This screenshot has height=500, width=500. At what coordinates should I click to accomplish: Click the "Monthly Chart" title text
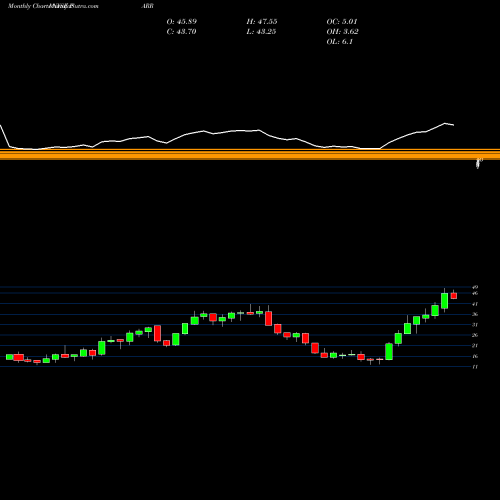click(29, 6)
